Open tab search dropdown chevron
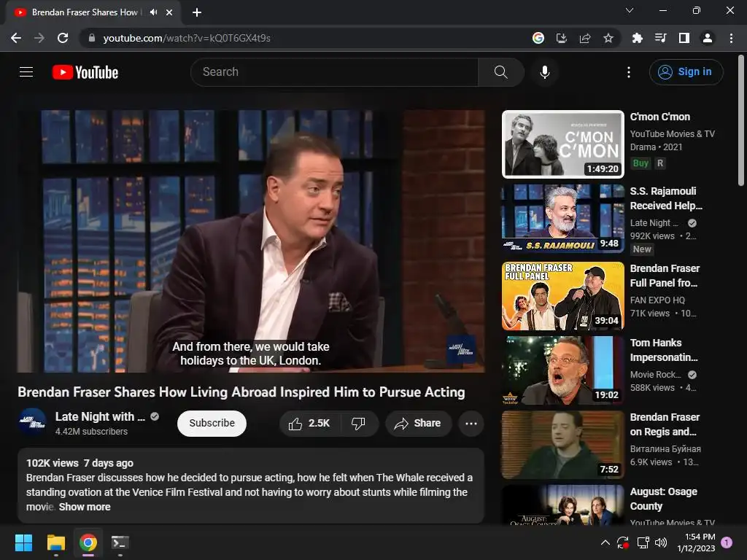The height and width of the screenshot is (560, 747). [630, 10]
